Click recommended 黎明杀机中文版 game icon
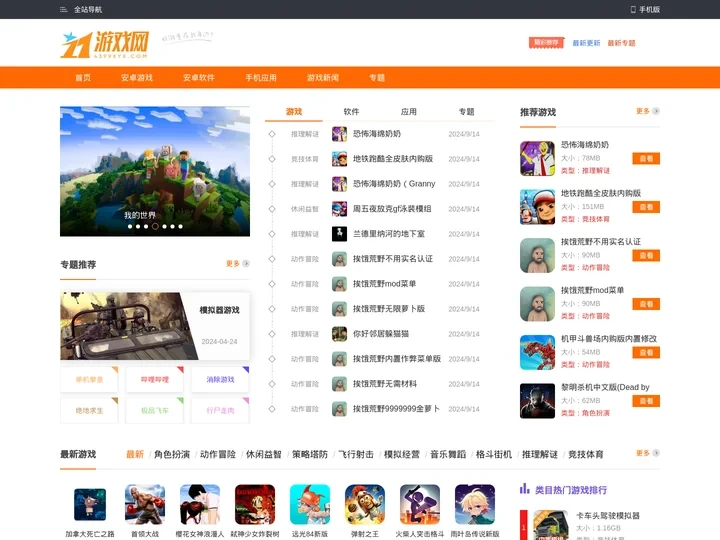Image resolution: width=720 pixels, height=540 pixels. [537, 401]
